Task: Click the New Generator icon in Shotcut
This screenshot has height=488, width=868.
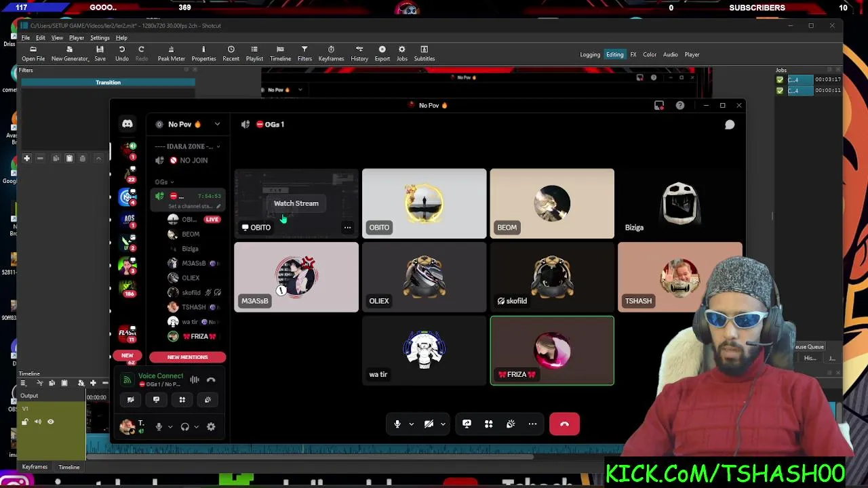Action: 69,54
